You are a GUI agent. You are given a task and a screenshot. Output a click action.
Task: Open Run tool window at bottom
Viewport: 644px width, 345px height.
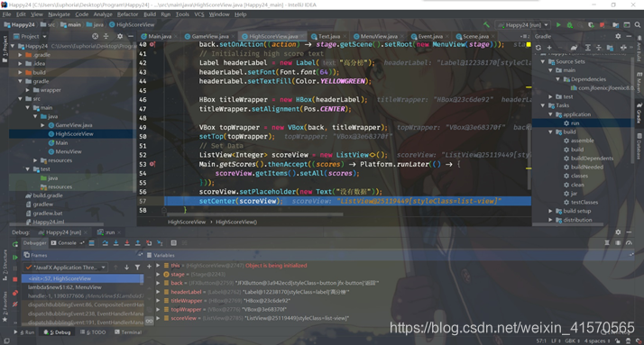click(24, 332)
